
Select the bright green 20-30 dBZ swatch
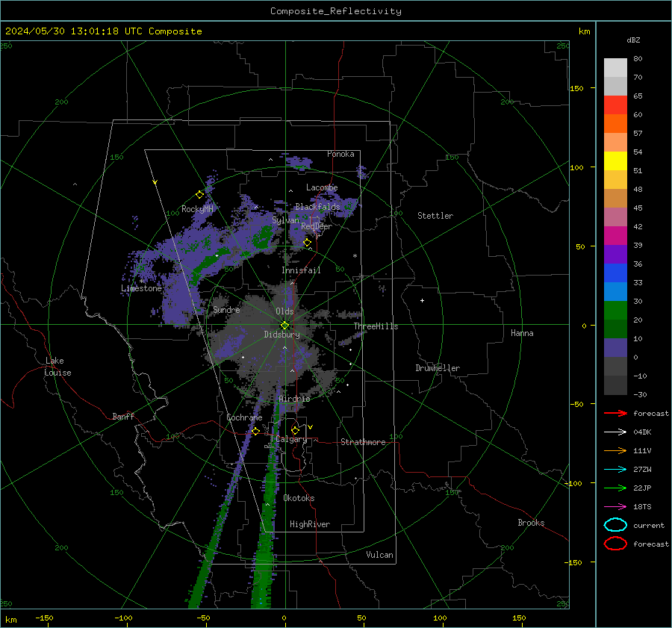(x=615, y=311)
